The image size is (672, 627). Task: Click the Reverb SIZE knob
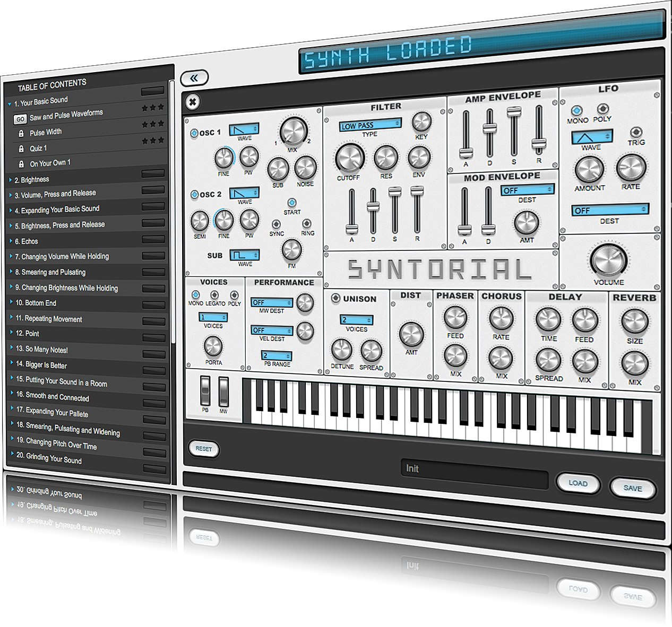pos(635,321)
